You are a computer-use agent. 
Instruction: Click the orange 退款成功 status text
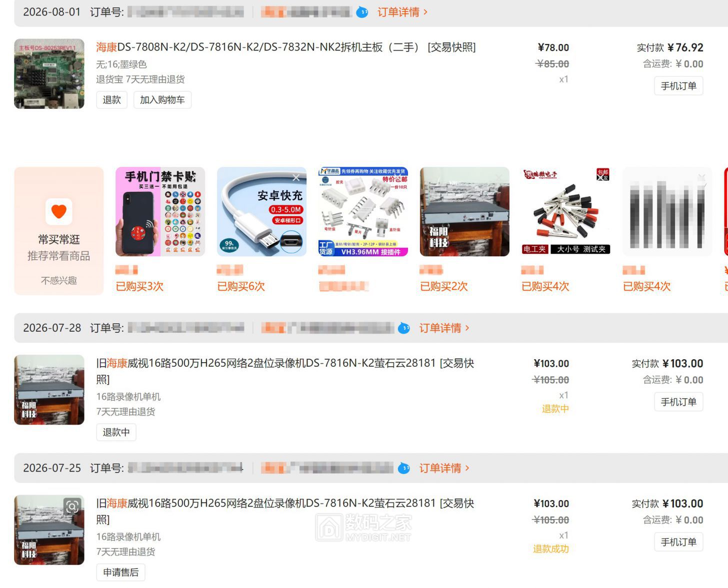pos(551,549)
